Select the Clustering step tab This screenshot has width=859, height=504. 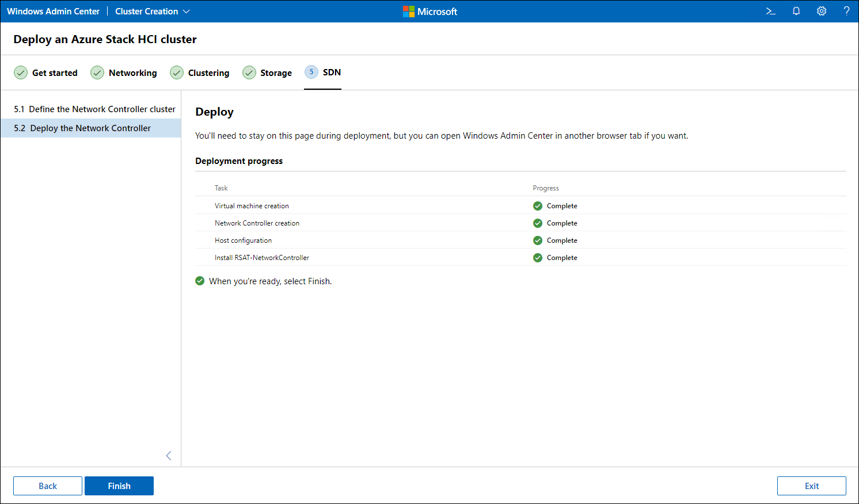pyautogui.click(x=200, y=72)
